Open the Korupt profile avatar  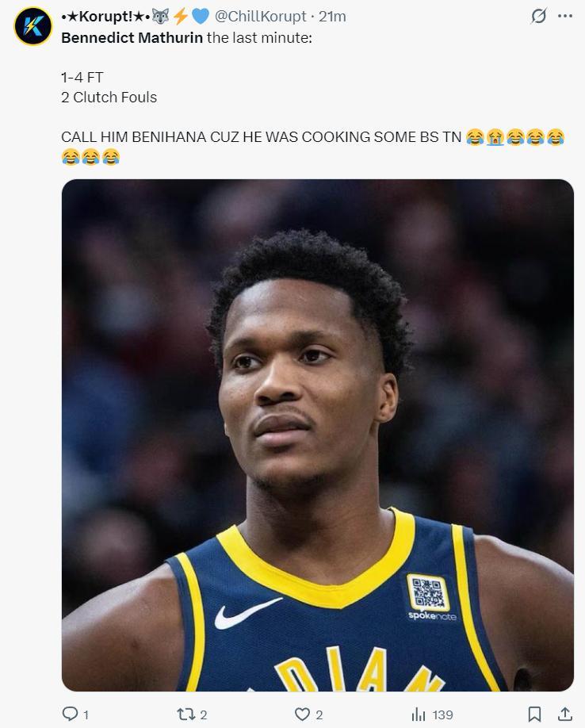click(33, 25)
